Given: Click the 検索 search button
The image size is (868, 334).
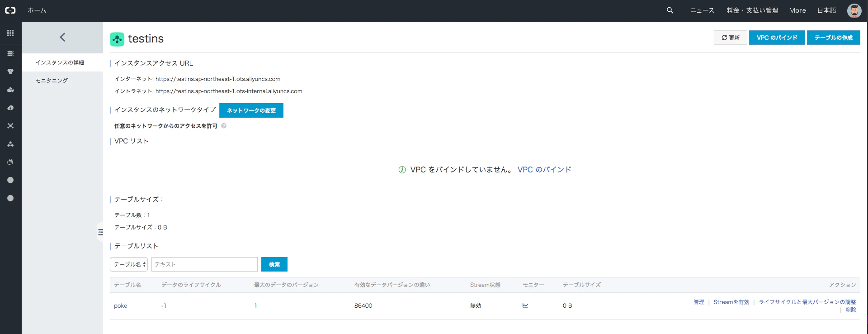Looking at the screenshot, I should point(274,264).
